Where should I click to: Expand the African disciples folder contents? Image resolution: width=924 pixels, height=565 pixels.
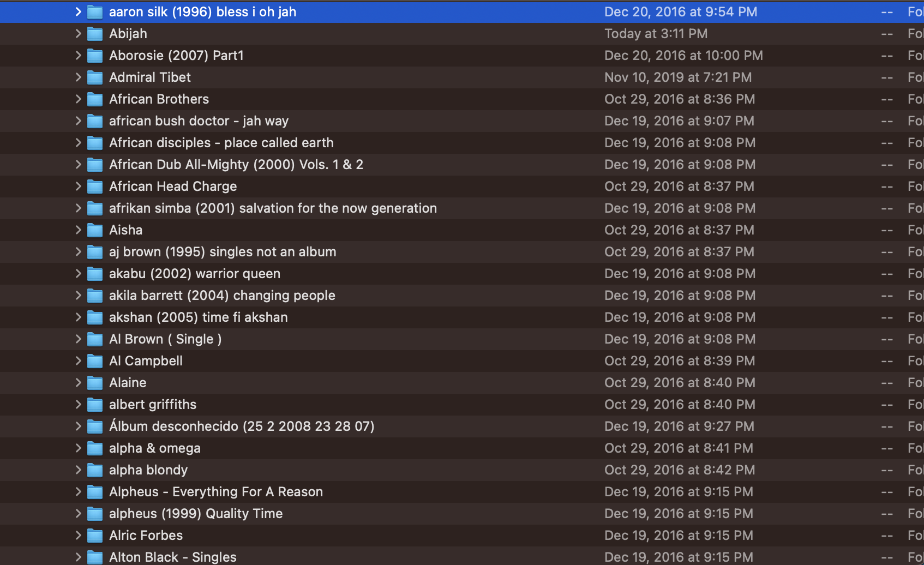point(78,142)
